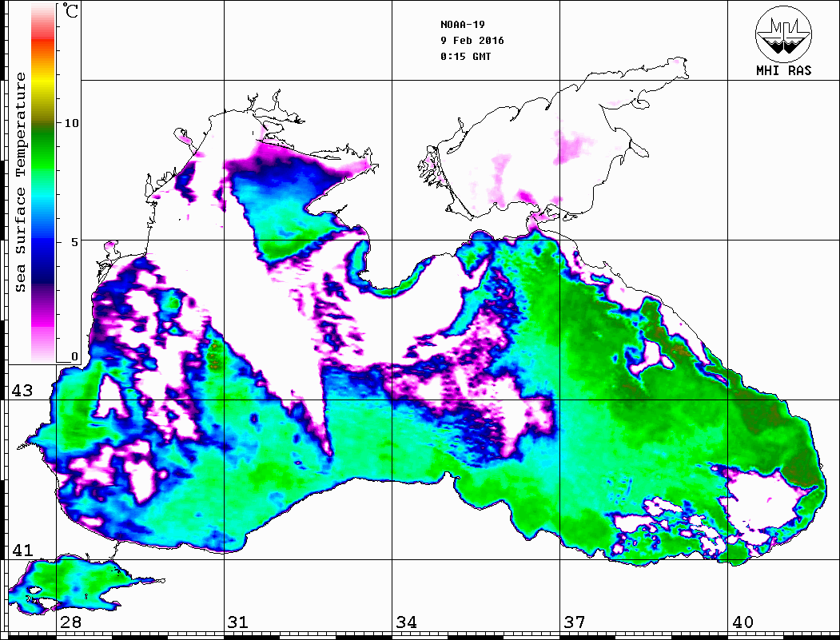Click the latitude label '43'
The image size is (840, 640).
pyautogui.click(x=22, y=391)
